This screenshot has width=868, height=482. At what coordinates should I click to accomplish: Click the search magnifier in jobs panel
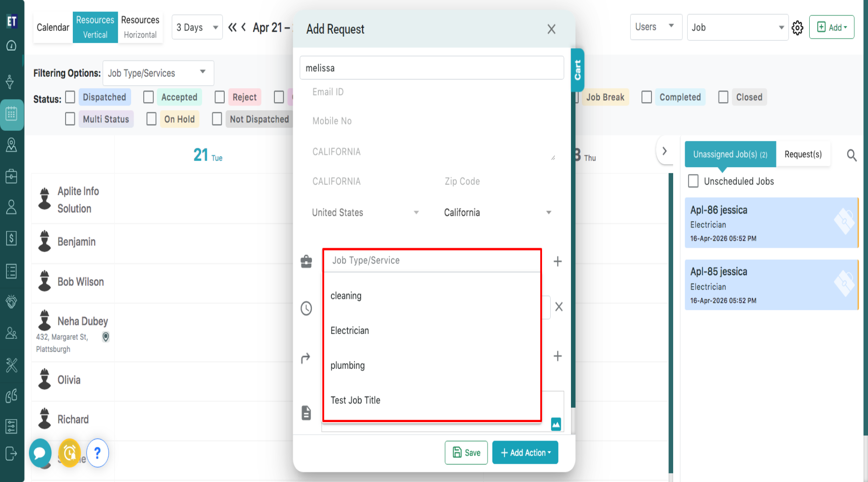pyautogui.click(x=852, y=155)
